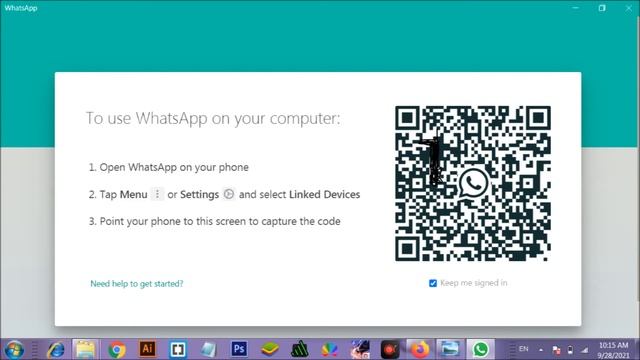Click the EN language indicator in tray
The height and width of the screenshot is (360, 640).
[x=523, y=349]
